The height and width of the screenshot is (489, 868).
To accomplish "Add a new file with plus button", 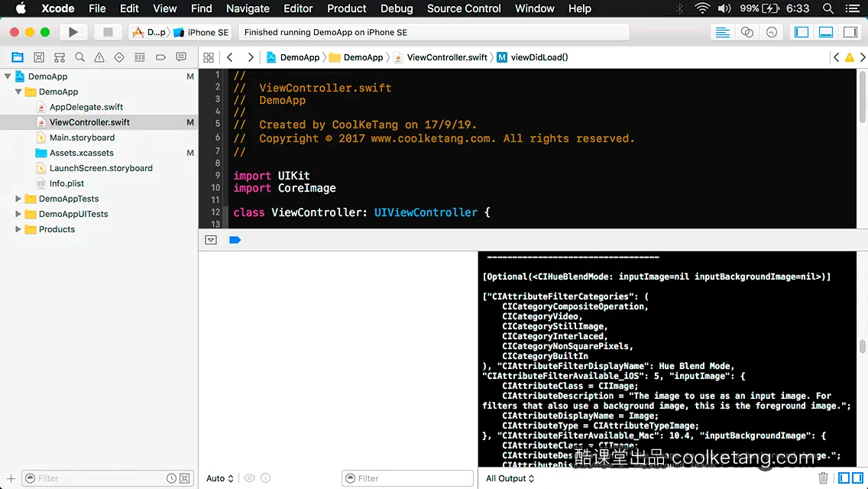I will 11,478.
